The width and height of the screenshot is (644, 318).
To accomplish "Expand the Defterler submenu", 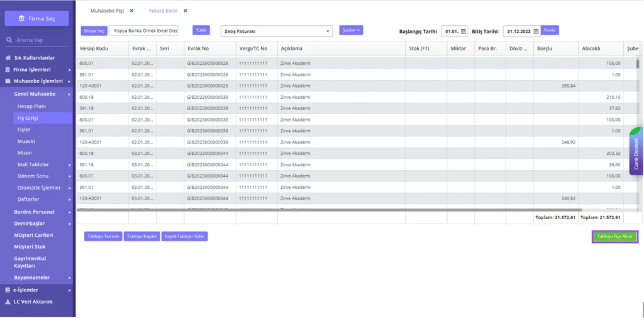I will pyautogui.click(x=69, y=200).
